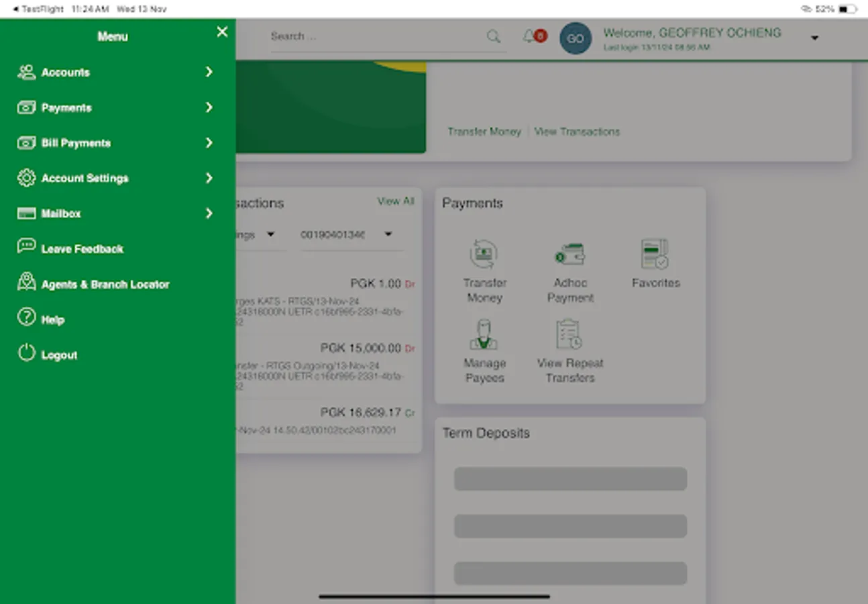Open the profile dropdown beside the welcome message
The width and height of the screenshot is (868, 604).
(814, 38)
